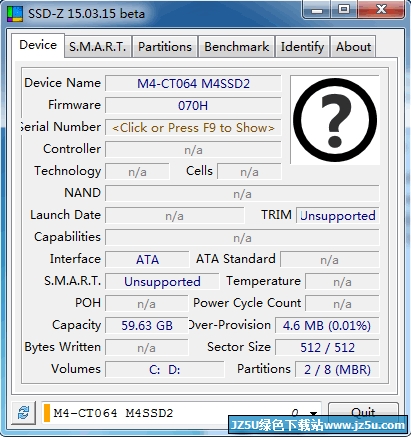Click the Cells n/a field
Image resolution: width=411 pixels, height=437 pixels.
pos(249,172)
